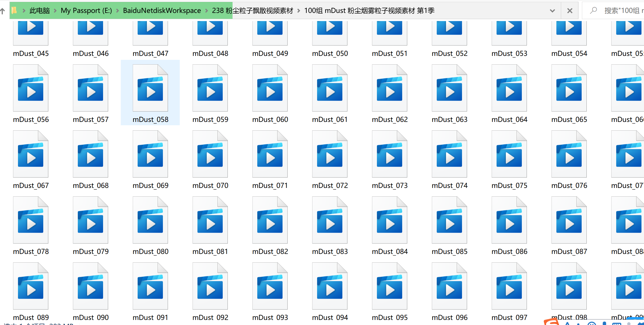
Task: Navigate to My Passport (E:) breadcrumb
Action: [86, 11]
